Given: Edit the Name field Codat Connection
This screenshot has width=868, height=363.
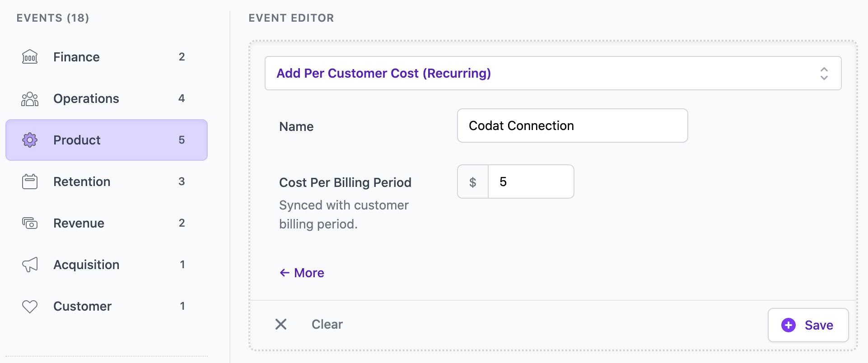Looking at the screenshot, I should tap(572, 126).
